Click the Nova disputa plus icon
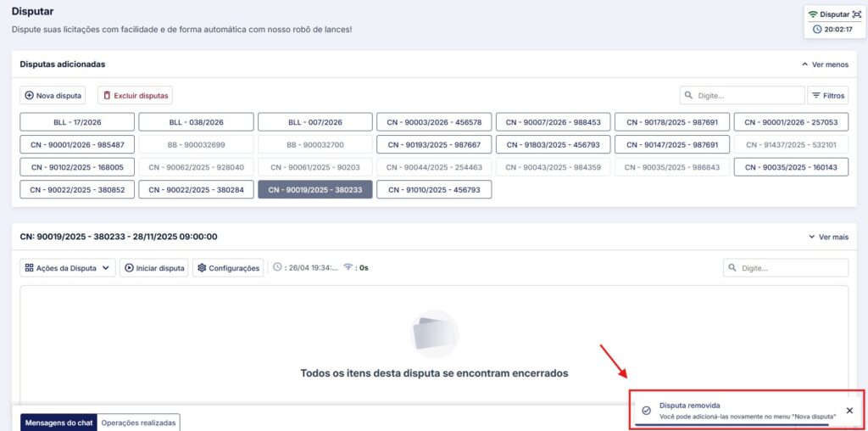Screen dimensions: 868x431 click(x=29, y=96)
